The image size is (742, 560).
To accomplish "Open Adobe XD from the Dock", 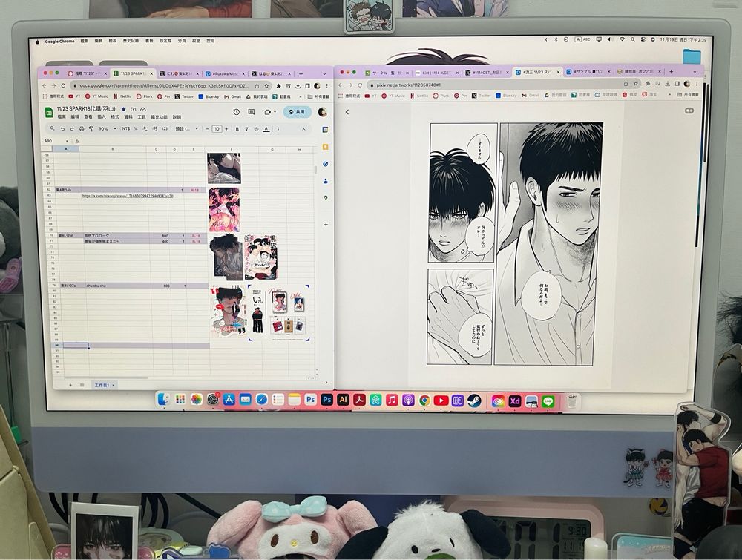I will coord(514,401).
